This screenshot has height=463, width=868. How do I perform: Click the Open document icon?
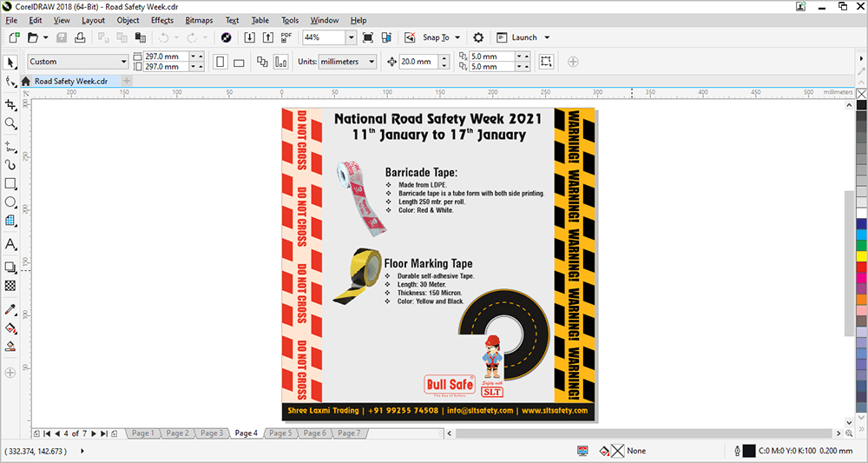click(33, 37)
